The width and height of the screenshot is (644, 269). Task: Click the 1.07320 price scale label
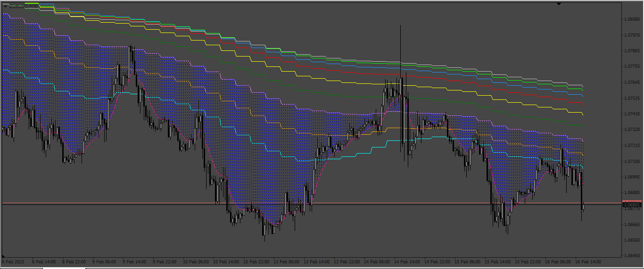coord(632,130)
